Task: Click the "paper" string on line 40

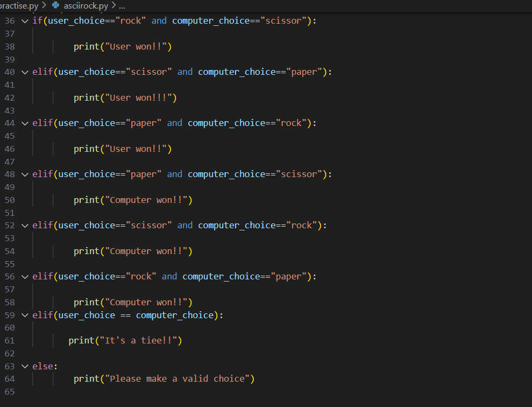Action: (x=304, y=72)
